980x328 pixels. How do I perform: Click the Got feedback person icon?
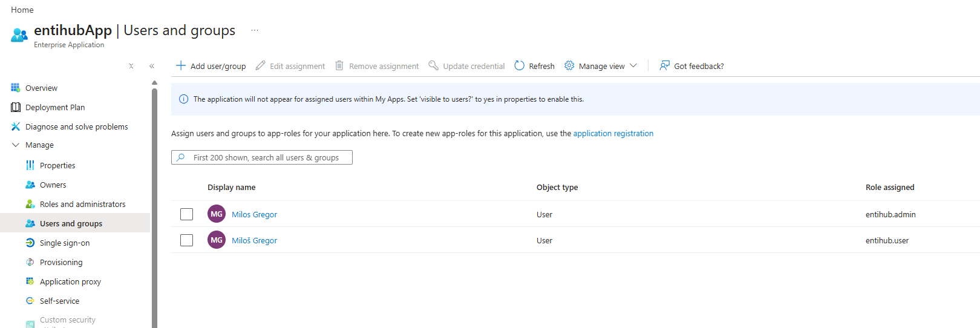[664, 65]
